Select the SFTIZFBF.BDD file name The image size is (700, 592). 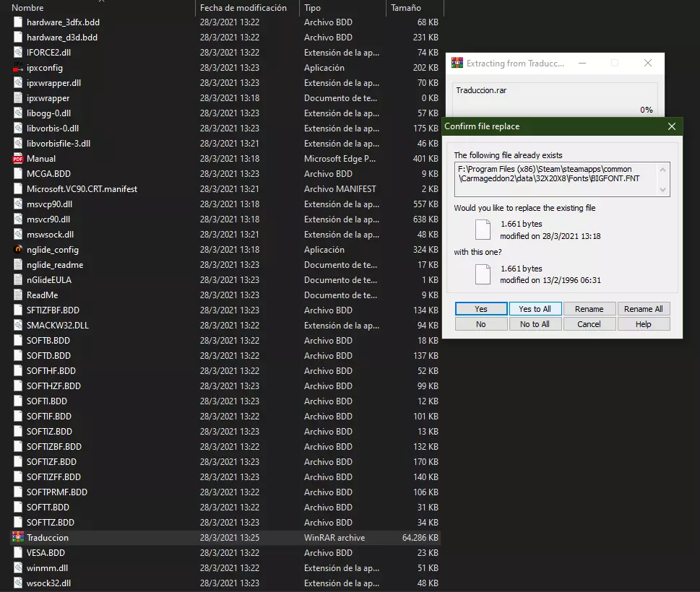coord(53,310)
